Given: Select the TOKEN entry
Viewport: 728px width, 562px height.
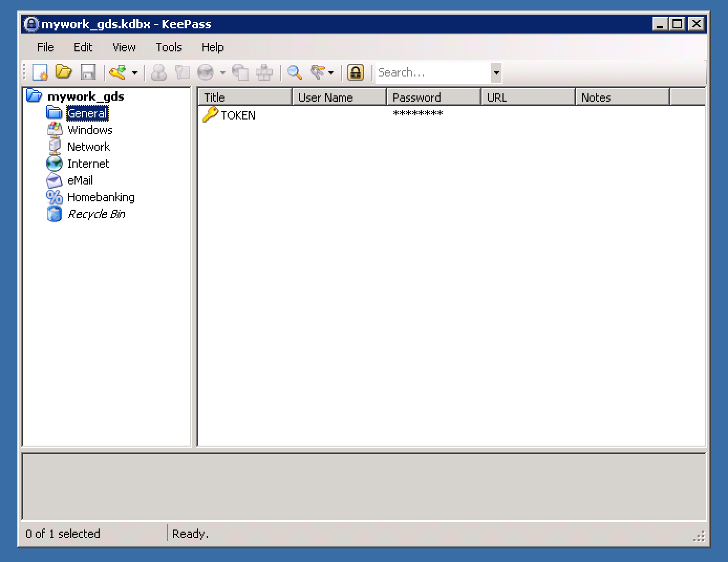Looking at the screenshot, I should (x=238, y=115).
